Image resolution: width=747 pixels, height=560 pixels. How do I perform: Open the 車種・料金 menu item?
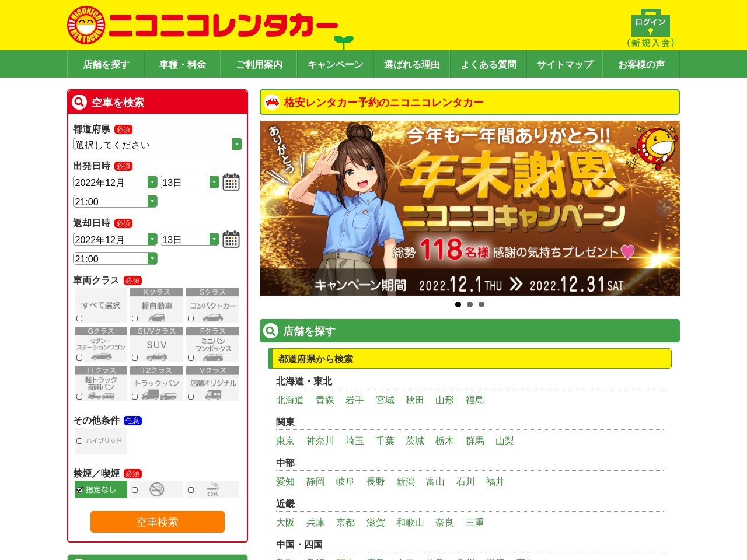[x=183, y=64]
